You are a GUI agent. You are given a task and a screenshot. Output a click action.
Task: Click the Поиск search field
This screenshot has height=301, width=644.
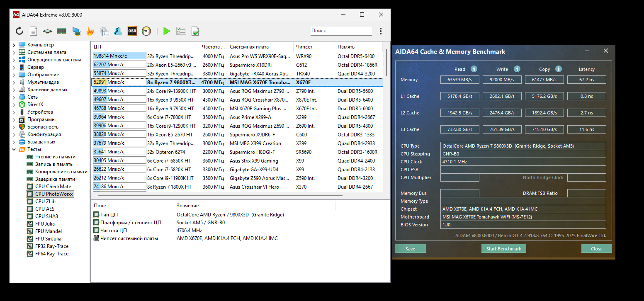pos(341,31)
